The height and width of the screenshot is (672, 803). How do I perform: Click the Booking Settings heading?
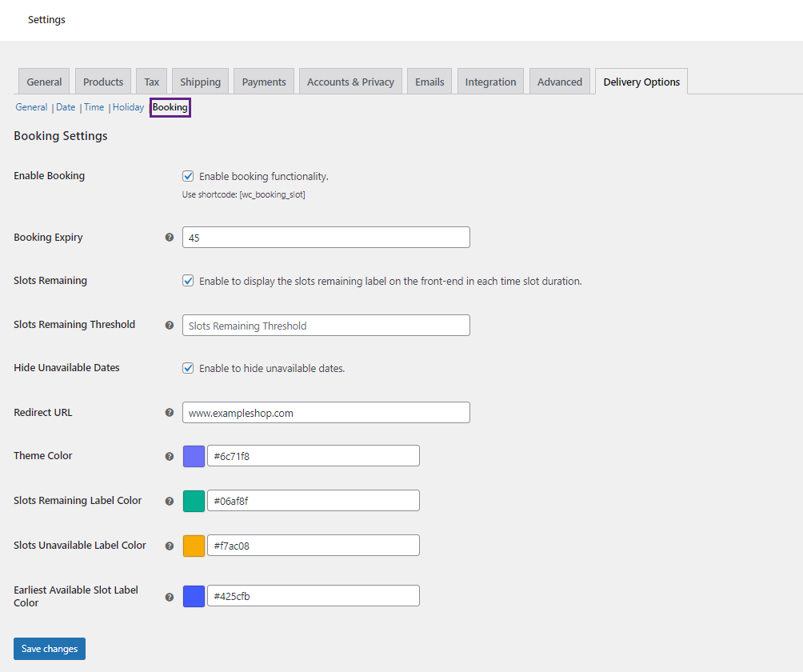(x=61, y=136)
